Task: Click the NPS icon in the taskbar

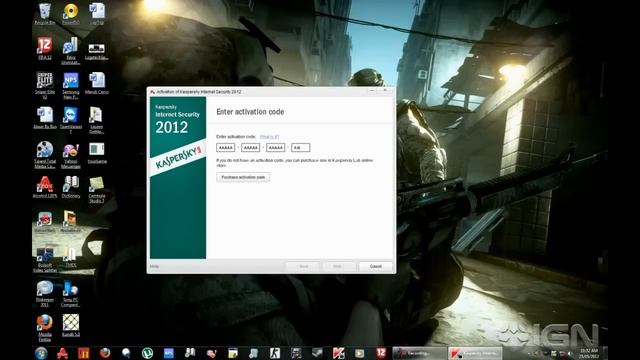Action: 169,353
